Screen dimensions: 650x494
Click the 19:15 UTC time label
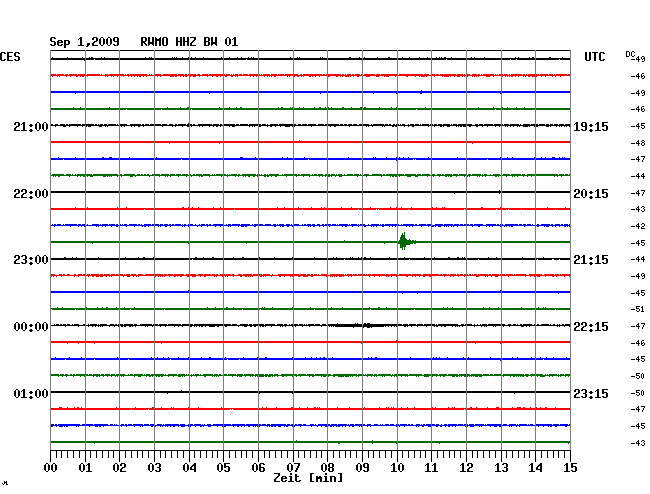(x=591, y=127)
